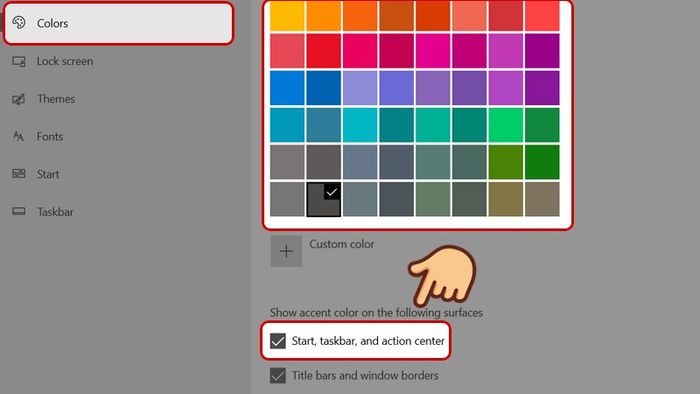This screenshot has width=700, height=394.
Task: Apply the dark teal swatch, fourth in fourth row
Action: 396,125
